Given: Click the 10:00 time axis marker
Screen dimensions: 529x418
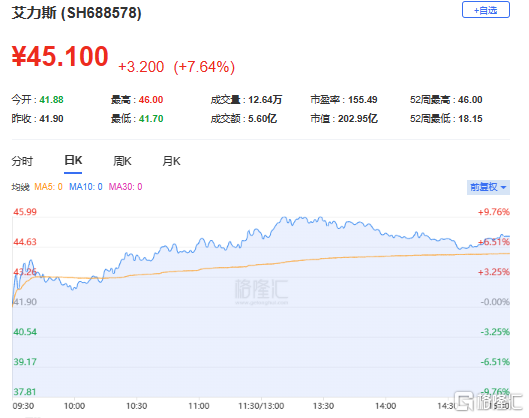Looking at the screenshot, I should tap(75, 406).
